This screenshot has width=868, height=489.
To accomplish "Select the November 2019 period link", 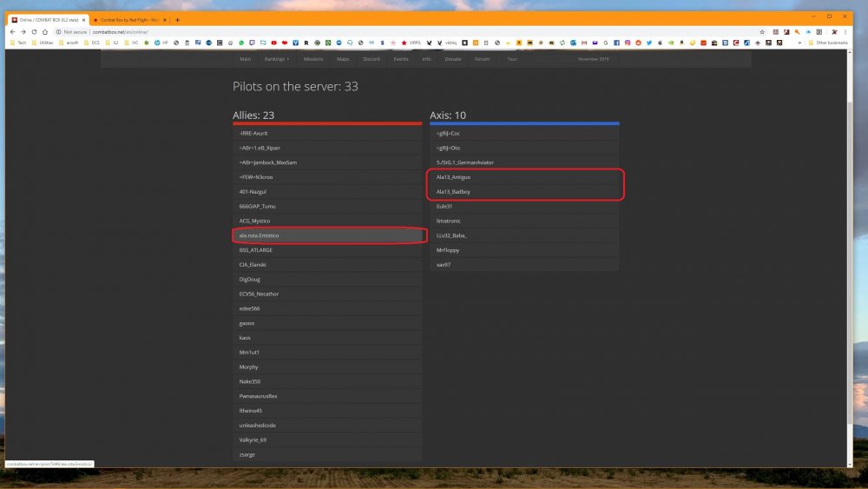I will point(594,59).
